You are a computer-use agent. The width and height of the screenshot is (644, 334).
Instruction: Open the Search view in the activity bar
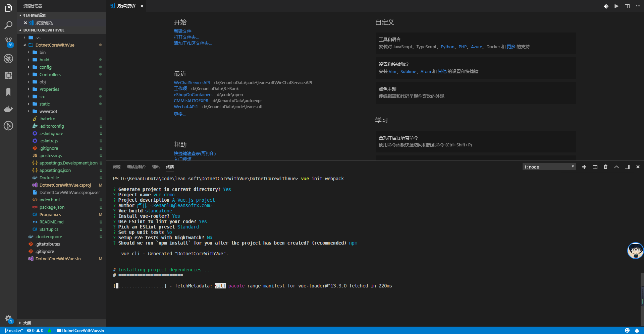[x=8, y=25]
